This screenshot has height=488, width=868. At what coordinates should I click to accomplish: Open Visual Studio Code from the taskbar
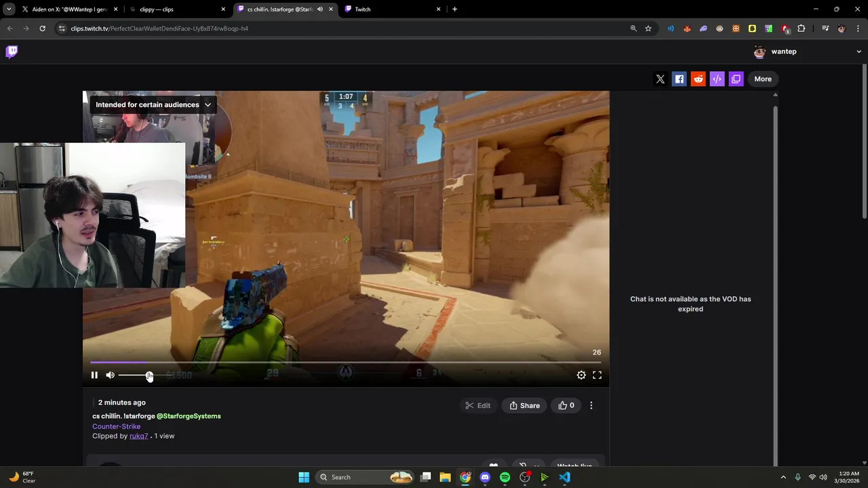click(565, 477)
